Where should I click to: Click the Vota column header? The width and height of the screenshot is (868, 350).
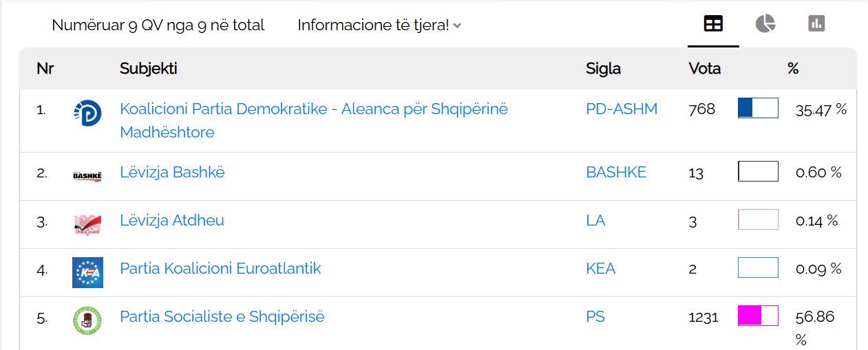(704, 69)
